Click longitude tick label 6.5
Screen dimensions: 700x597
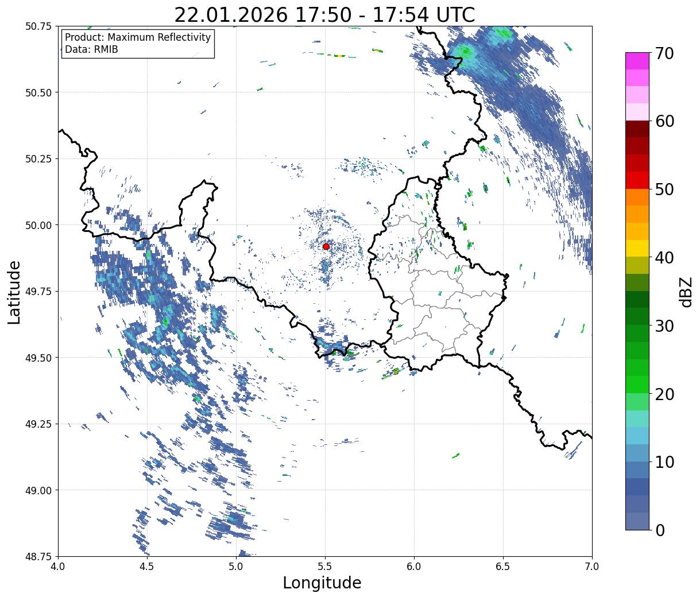503,567
